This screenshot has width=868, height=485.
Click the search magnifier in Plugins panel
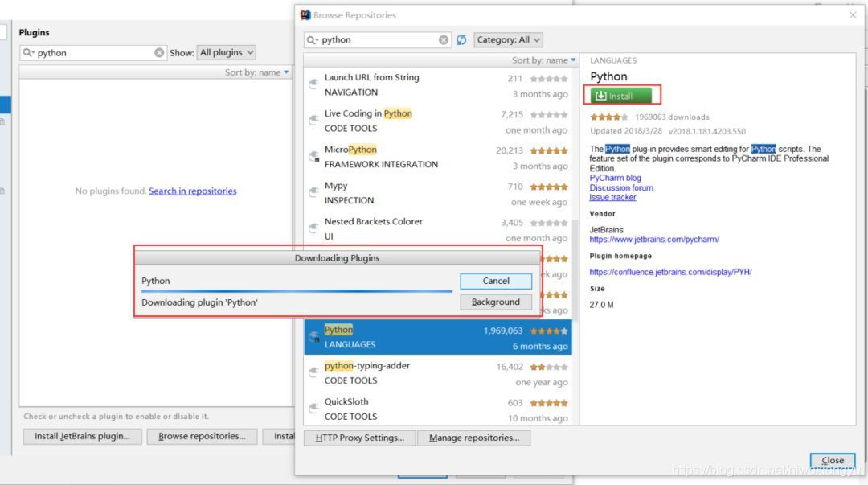tap(28, 52)
